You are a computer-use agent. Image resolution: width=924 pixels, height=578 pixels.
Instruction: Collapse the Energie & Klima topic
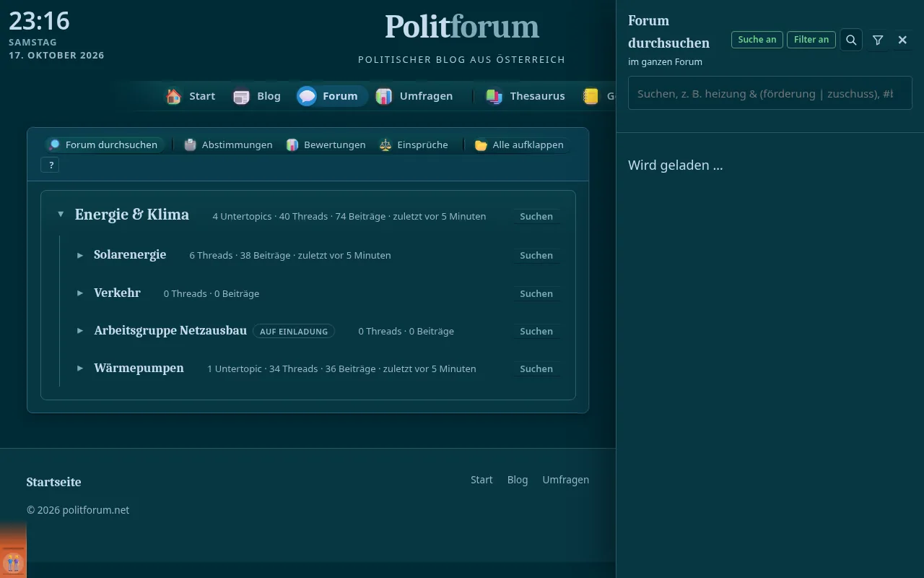(x=61, y=215)
